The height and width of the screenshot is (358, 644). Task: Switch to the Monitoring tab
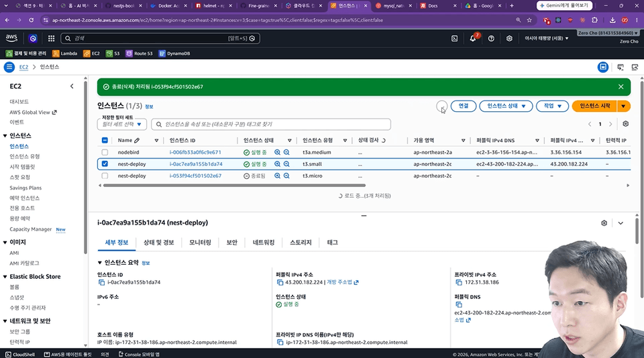click(x=200, y=243)
